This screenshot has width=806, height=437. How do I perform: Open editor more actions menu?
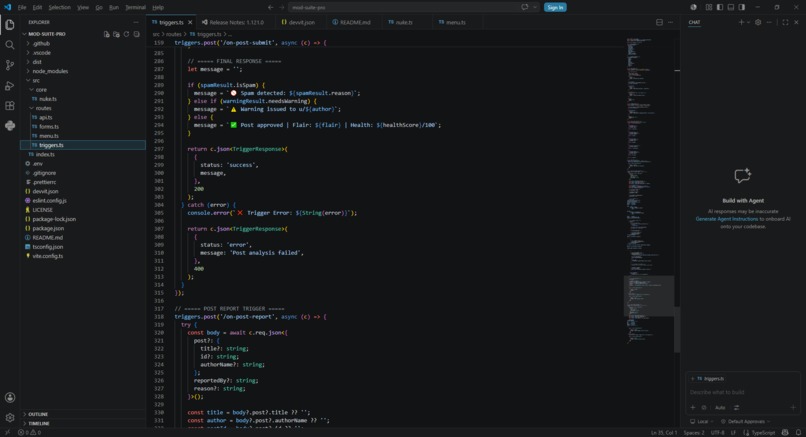pyautogui.click(x=670, y=22)
